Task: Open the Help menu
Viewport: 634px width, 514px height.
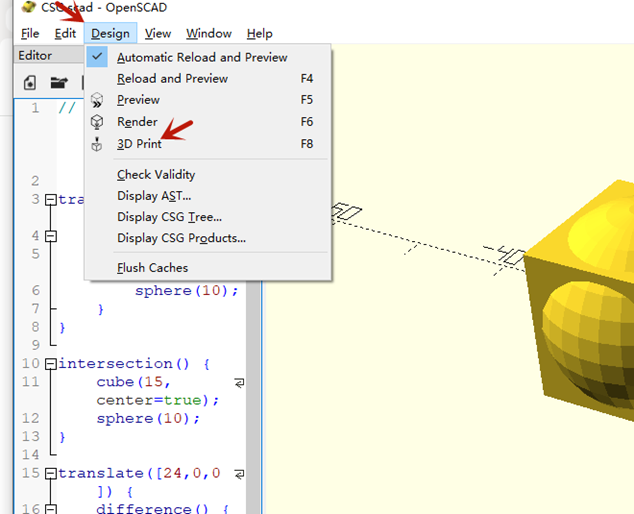Action: 260,34
